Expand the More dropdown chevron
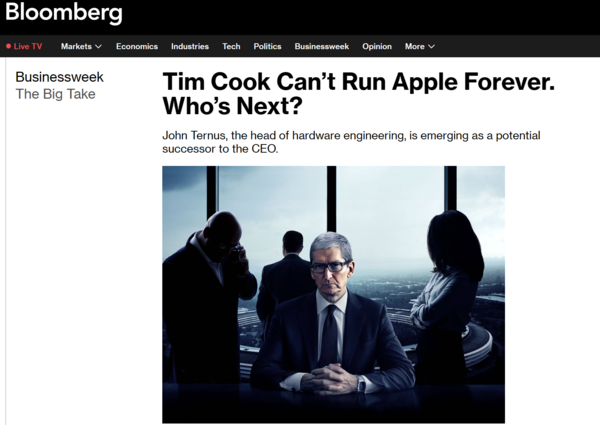 pos(431,46)
